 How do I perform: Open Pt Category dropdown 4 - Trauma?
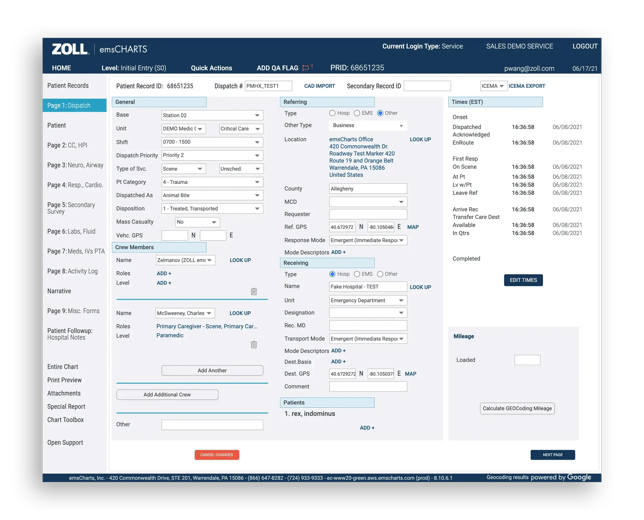tap(212, 182)
